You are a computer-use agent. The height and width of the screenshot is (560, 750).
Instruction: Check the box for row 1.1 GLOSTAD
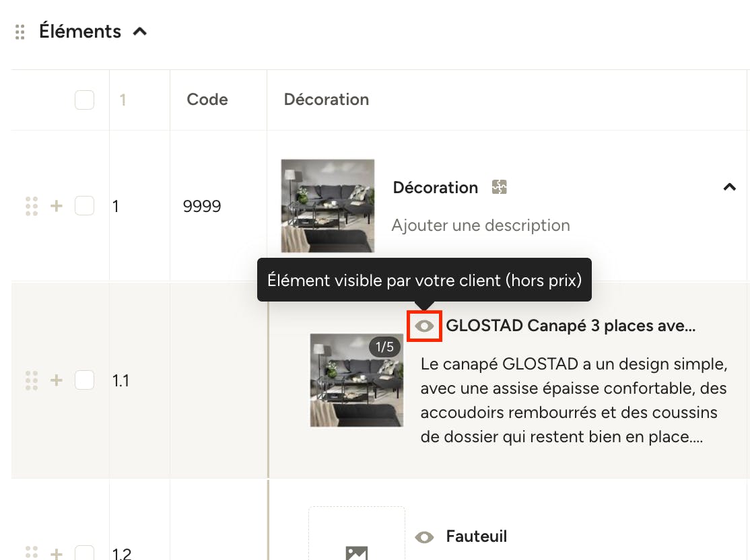(x=84, y=380)
